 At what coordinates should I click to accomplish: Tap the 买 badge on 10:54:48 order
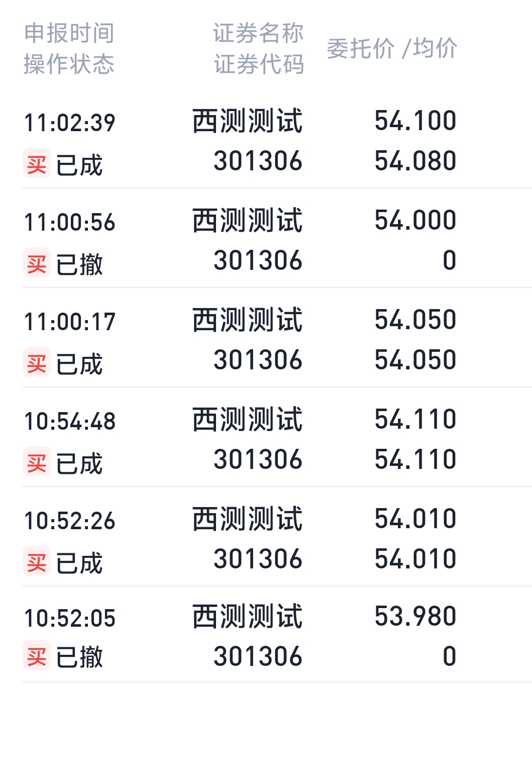click(x=37, y=462)
